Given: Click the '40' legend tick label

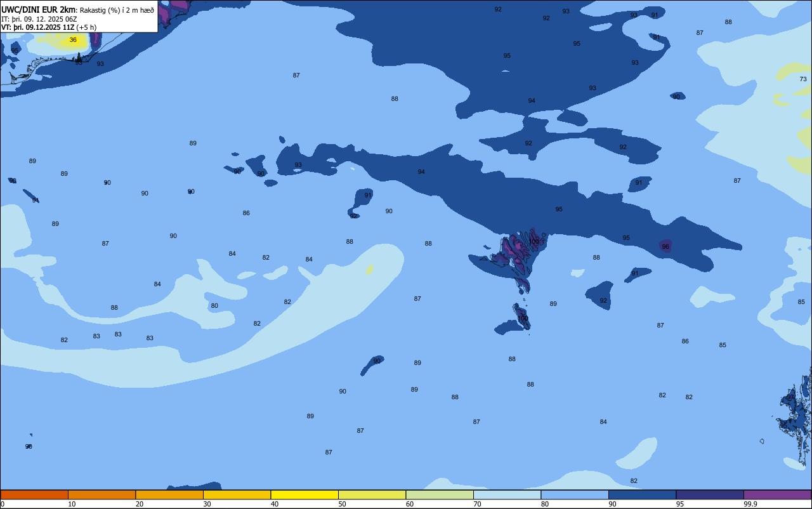Looking at the screenshot, I should pyautogui.click(x=275, y=504).
